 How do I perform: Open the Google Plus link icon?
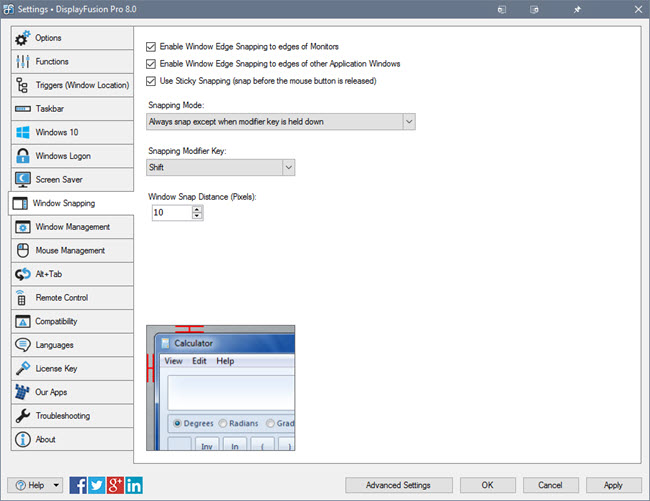115,485
